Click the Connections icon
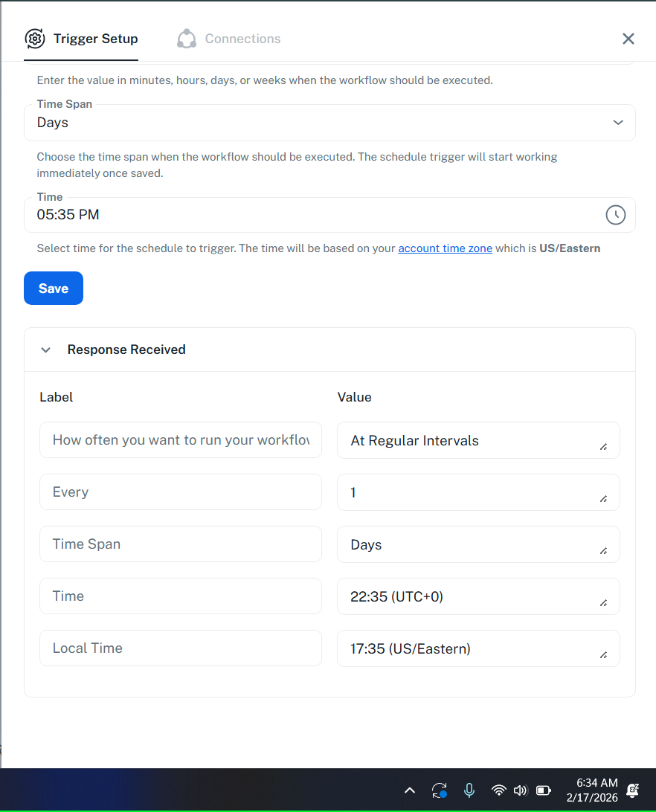 coord(187,39)
